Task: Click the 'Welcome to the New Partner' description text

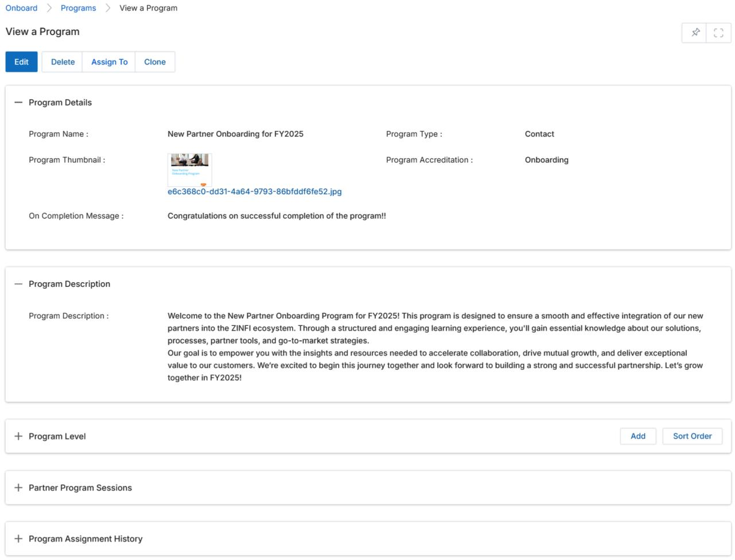Action: click(x=435, y=347)
